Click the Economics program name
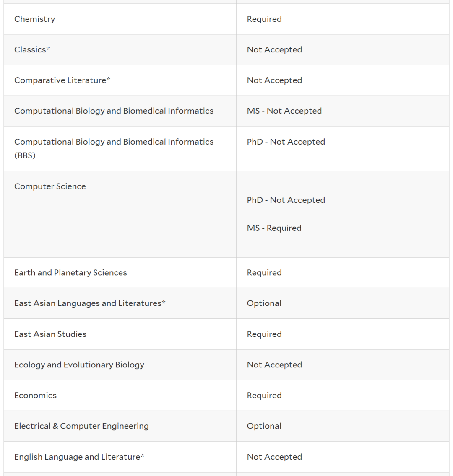 [x=35, y=396]
